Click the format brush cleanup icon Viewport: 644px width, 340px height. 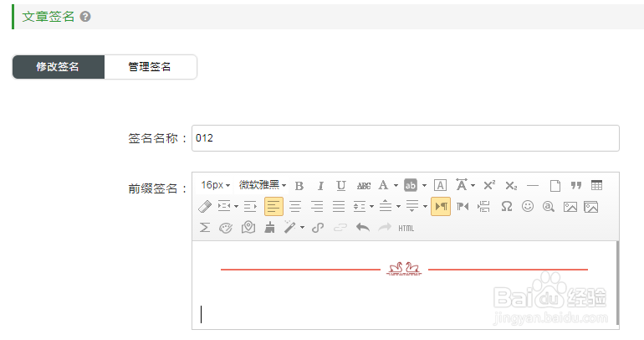click(x=270, y=227)
